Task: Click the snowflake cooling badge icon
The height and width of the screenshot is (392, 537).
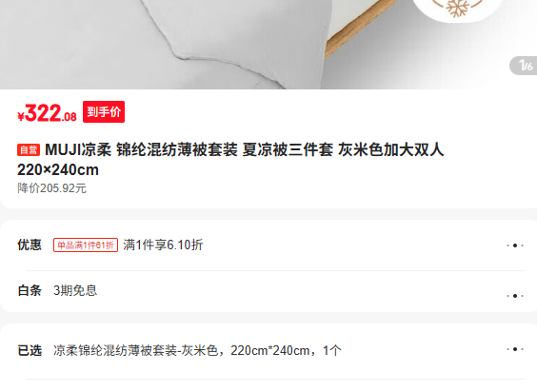Action: tap(458, 8)
